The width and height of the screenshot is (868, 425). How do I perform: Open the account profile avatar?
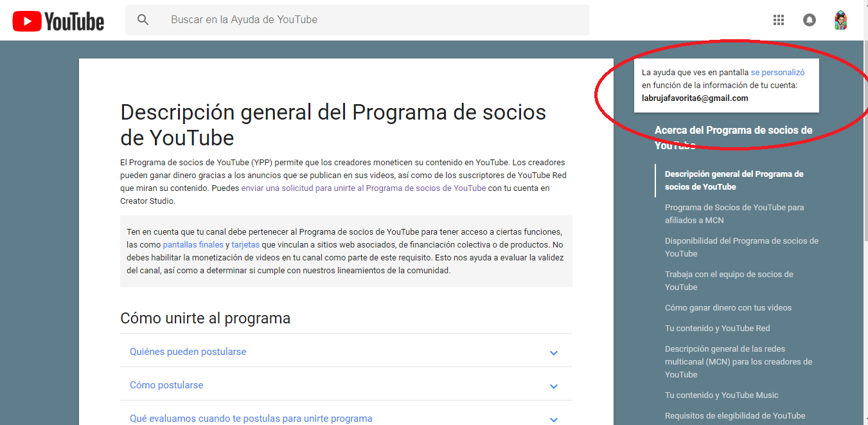pos(841,20)
